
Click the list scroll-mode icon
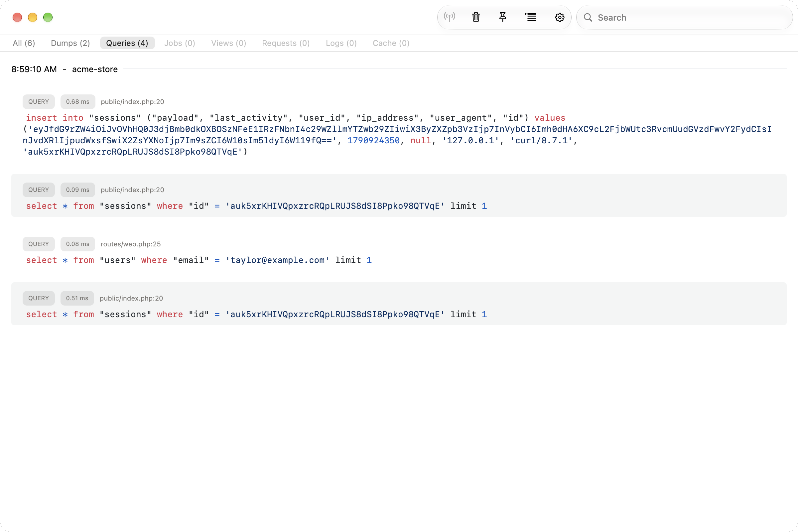click(x=531, y=17)
